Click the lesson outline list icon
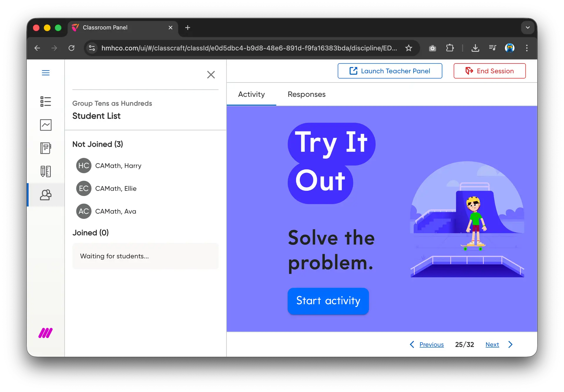 pos(46,102)
